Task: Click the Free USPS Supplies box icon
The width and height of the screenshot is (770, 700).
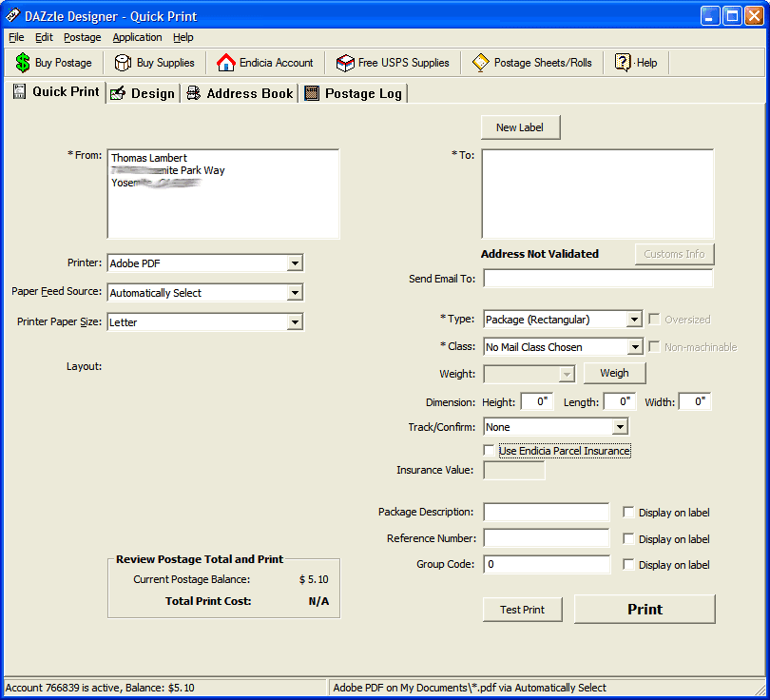Action: [345, 63]
